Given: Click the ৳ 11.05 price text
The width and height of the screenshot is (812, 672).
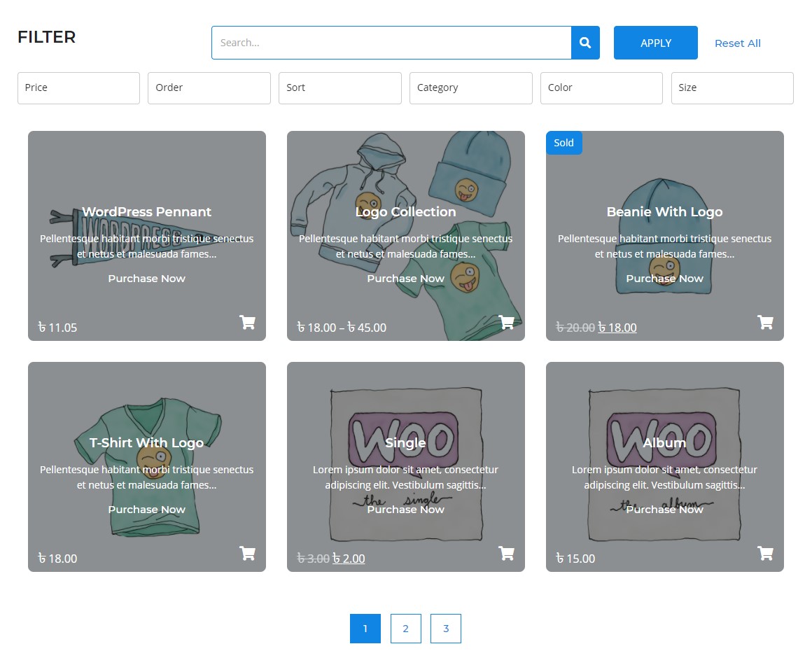Looking at the screenshot, I should [x=57, y=328].
